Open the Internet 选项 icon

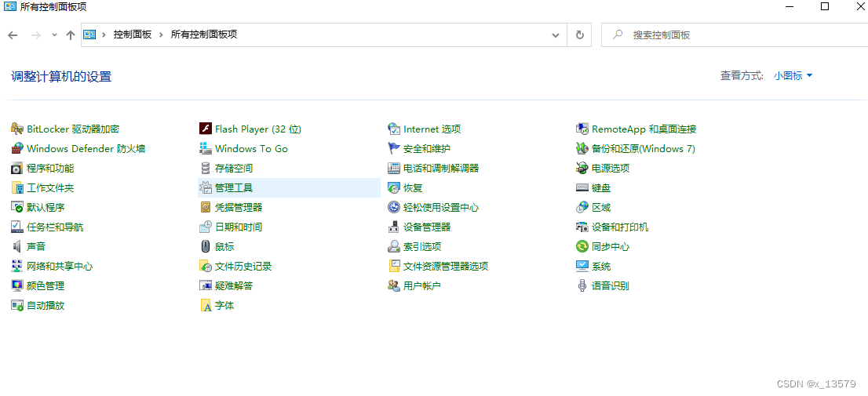coord(394,129)
